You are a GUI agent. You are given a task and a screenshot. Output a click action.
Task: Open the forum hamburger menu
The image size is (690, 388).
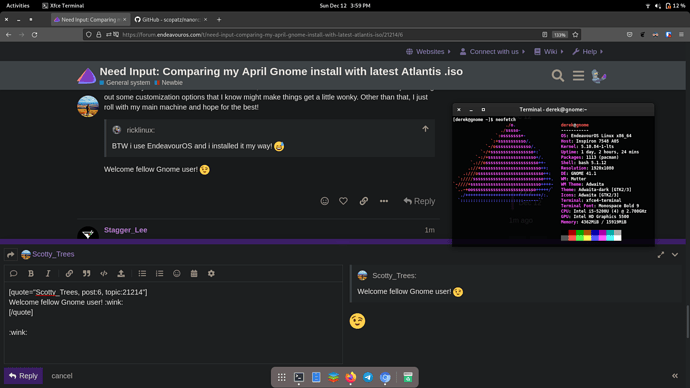[x=578, y=76]
